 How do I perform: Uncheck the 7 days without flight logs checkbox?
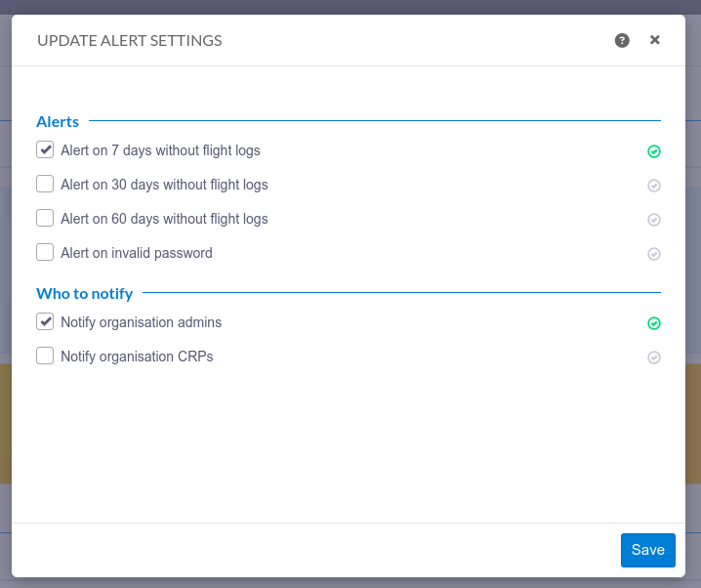[45, 149]
